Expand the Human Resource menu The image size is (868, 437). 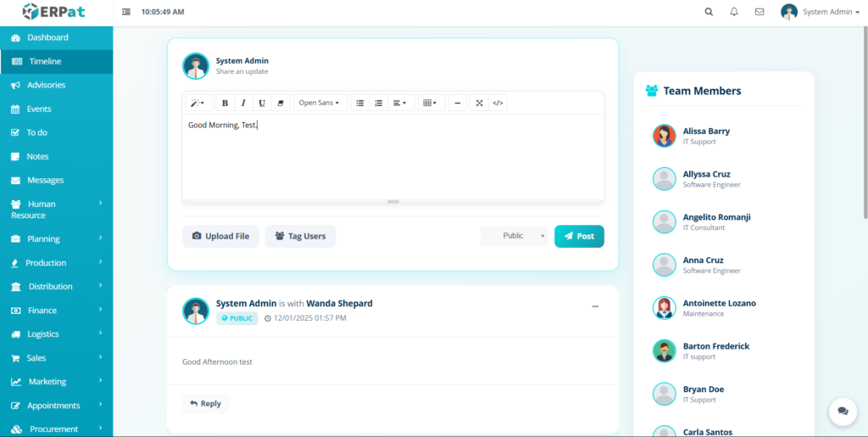[57, 210]
